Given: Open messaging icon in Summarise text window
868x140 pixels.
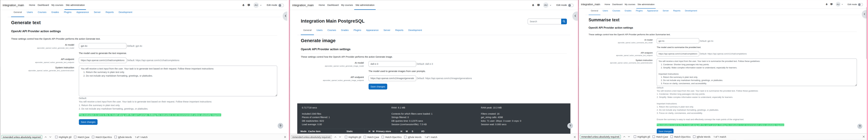Looking at the screenshot, I should pos(832,4).
